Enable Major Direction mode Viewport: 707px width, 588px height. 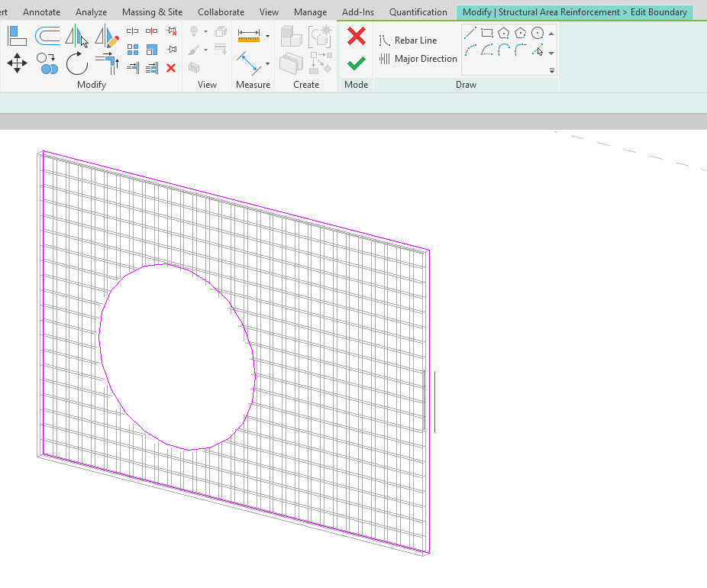click(x=416, y=58)
